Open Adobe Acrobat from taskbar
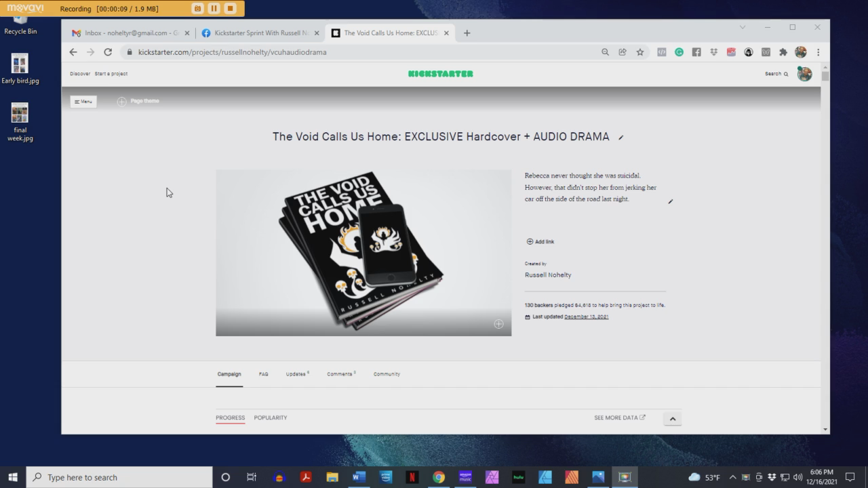The width and height of the screenshot is (868, 488). [x=306, y=477]
